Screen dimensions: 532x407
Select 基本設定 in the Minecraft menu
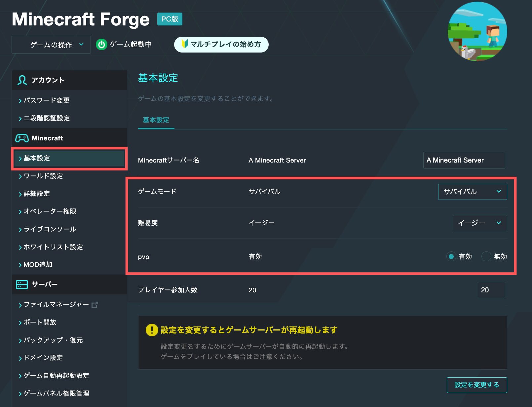(69, 158)
